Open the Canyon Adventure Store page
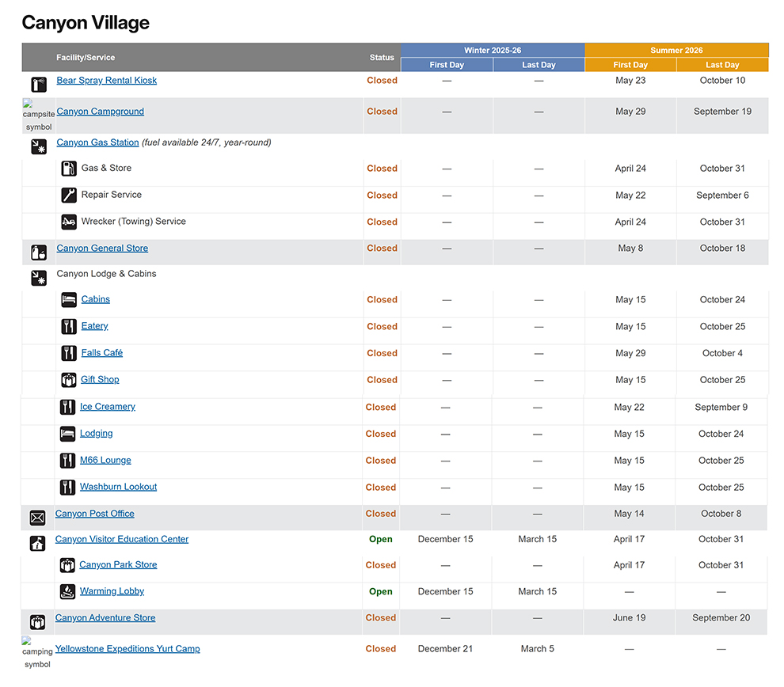 pyautogui.click(x=105, y=618)
